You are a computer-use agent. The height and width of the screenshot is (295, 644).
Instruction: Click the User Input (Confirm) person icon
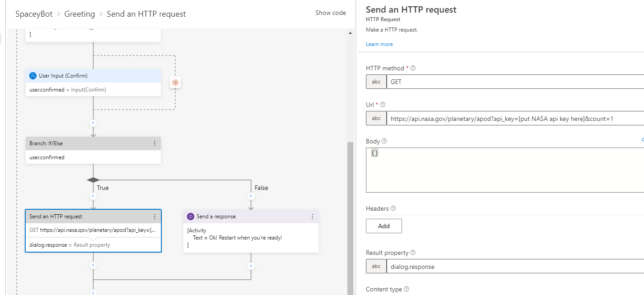(x=32, y=76)
